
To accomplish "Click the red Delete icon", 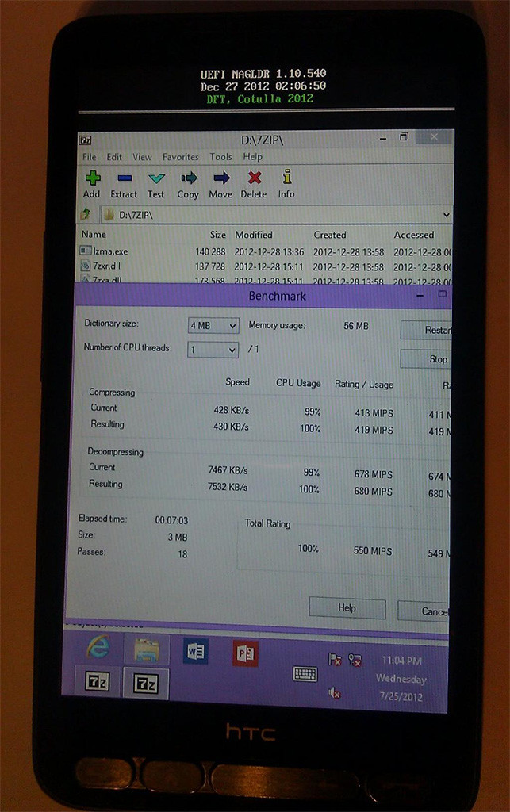I will (254, 178).
